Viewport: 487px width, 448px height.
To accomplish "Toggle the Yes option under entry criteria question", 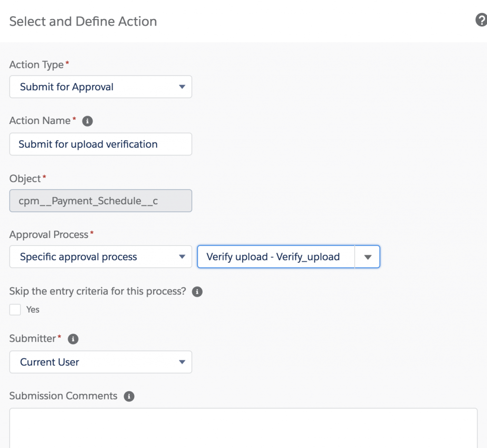I will click(x=15, y=309).
